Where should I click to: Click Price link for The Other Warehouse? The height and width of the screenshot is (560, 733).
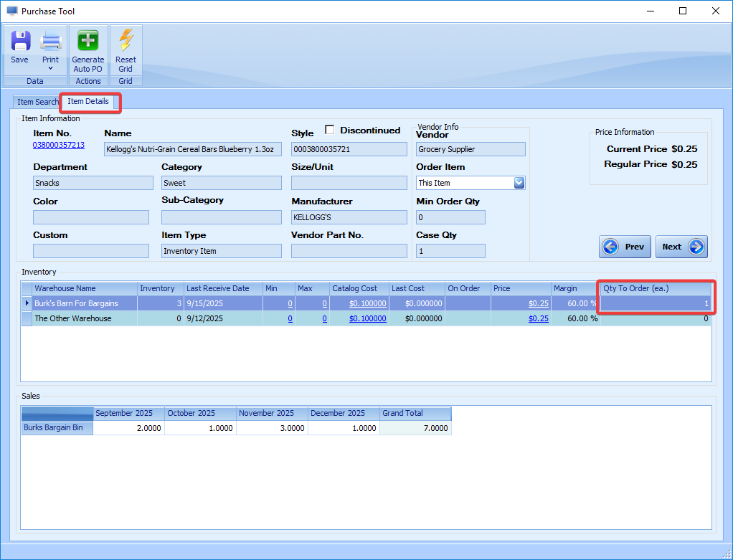coord(538,318)
